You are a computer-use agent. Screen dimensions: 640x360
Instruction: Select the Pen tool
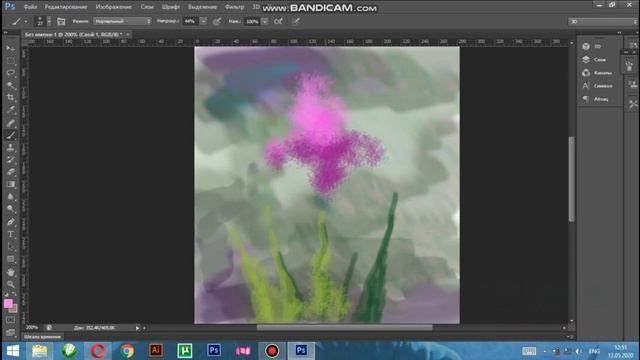coord(11,222)
